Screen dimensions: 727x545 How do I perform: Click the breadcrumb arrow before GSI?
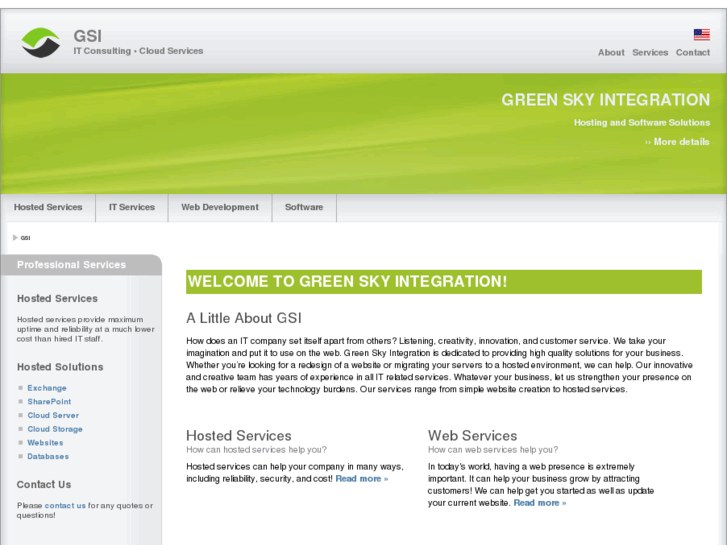click(15, 237)
